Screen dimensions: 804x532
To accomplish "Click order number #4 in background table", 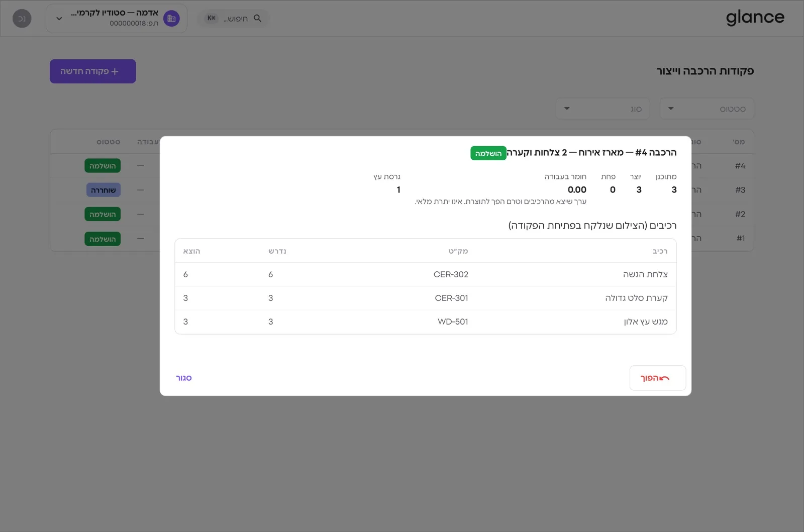I will (740, 166).
